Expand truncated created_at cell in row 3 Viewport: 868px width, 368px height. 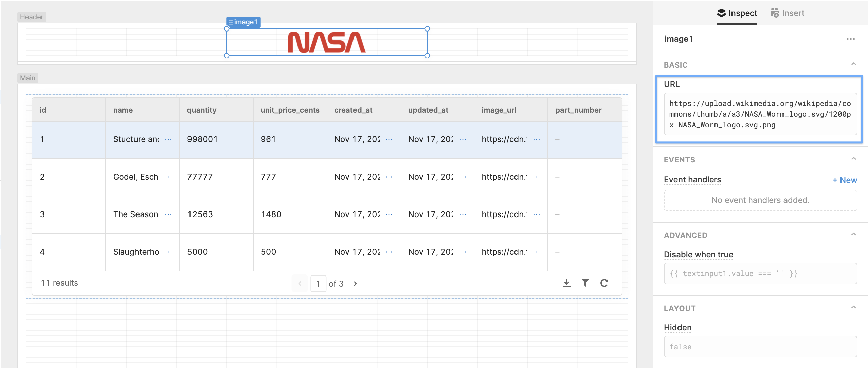click(x=389, y=214)
